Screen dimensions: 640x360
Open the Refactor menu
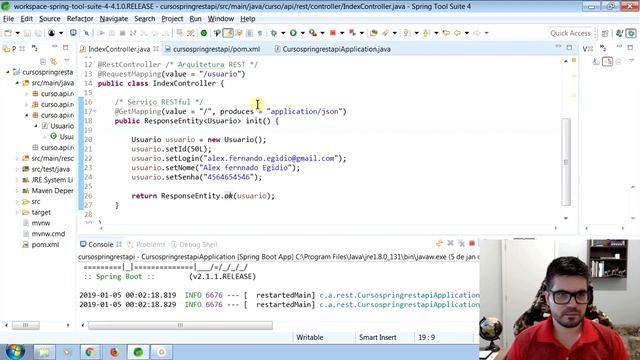[x=80, y=19]
